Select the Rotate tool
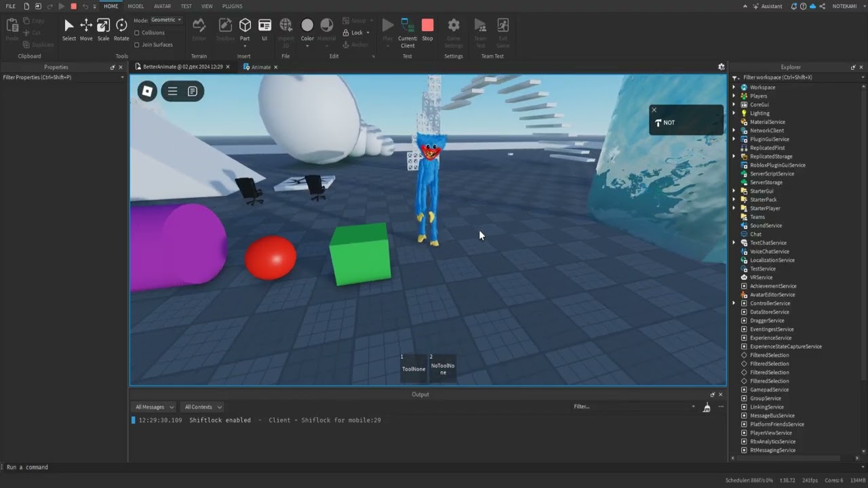 point(121,30)
